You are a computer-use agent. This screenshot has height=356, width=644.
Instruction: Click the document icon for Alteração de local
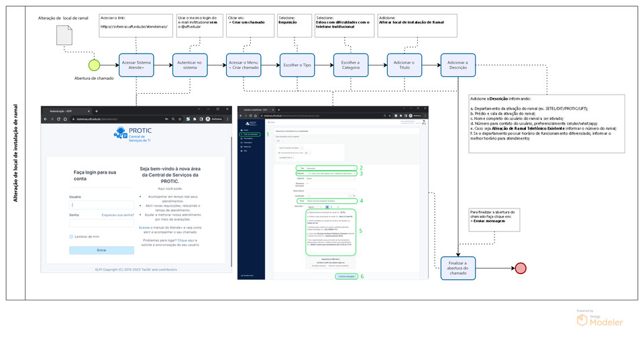[64, 36]
